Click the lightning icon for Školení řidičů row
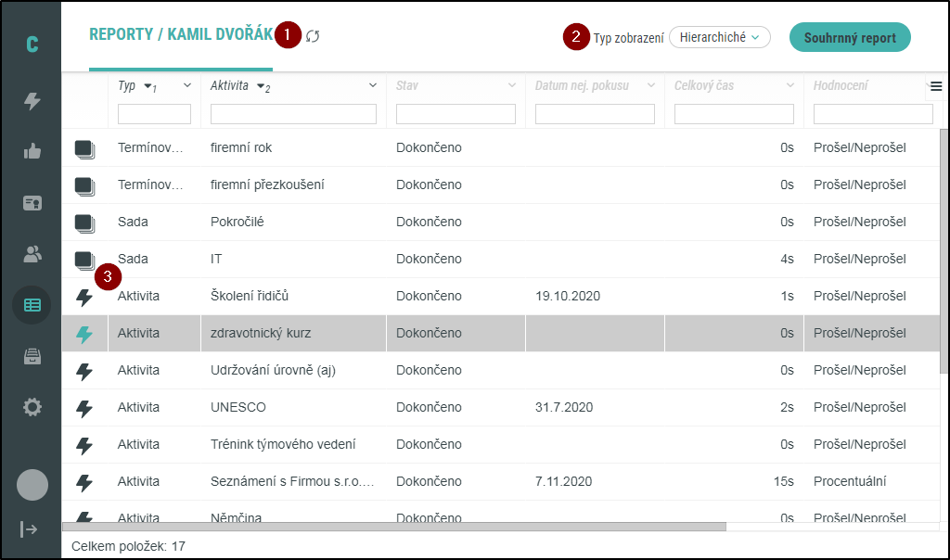This screenshot has height=560, width=950. tap(84, 297)
